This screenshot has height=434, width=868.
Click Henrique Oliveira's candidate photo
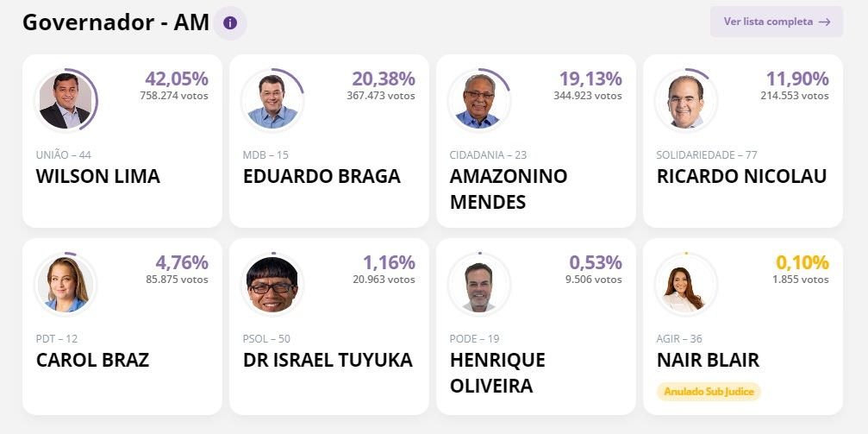pyautogui.click(x=479, y=285)
